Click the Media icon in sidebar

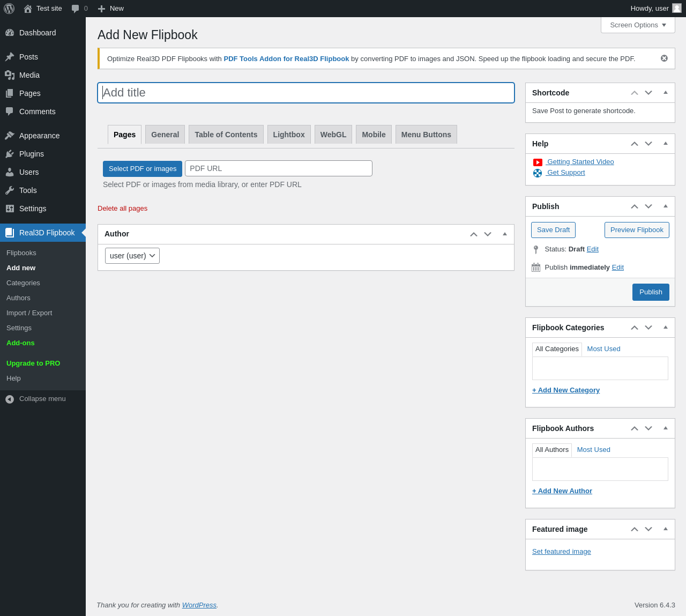pyautogui.click(x=10, y=75)
